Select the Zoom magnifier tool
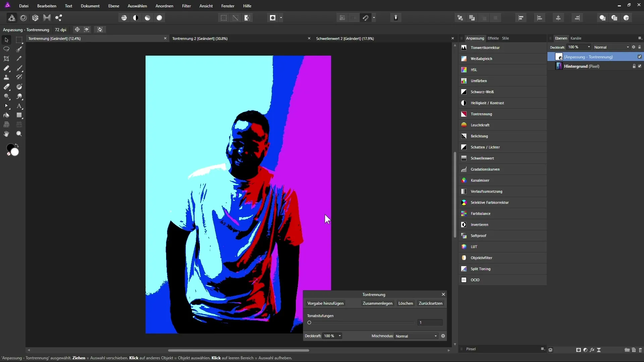 pyautogui.click(x=19, y=134)
